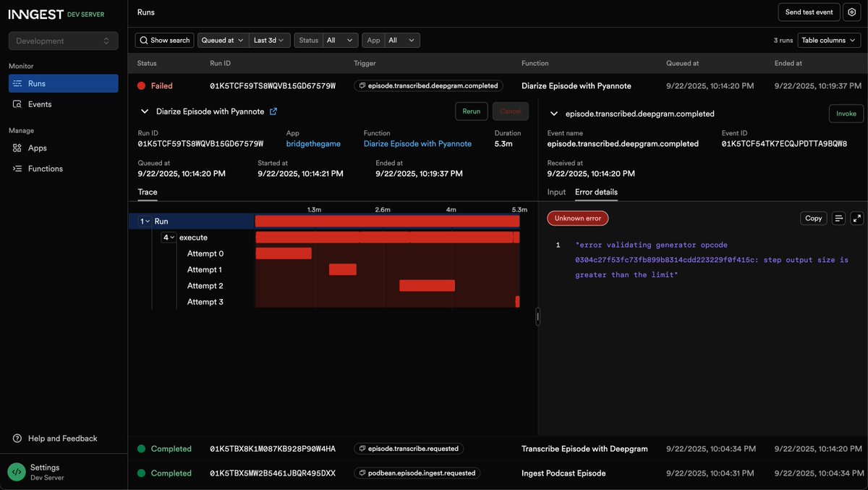Viewport: 868px width, 490px height.
Task: Open the Development environment dropdown
Action: 64,41
